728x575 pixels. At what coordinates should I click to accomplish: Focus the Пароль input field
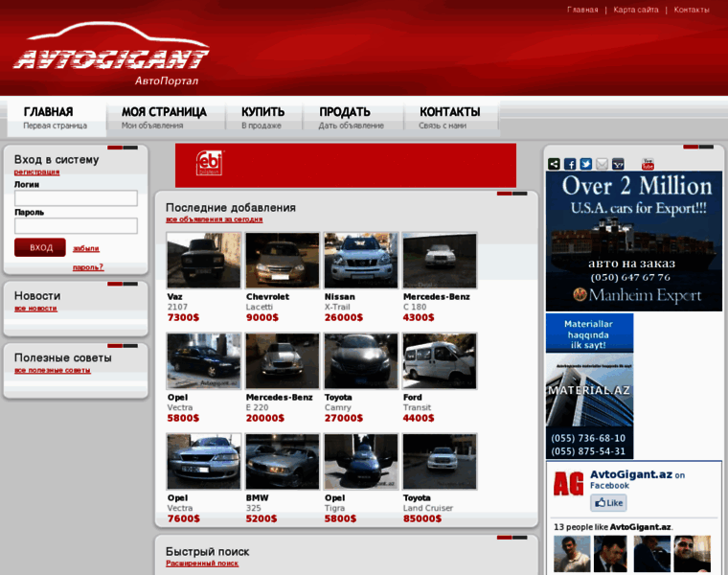[76, 226]
